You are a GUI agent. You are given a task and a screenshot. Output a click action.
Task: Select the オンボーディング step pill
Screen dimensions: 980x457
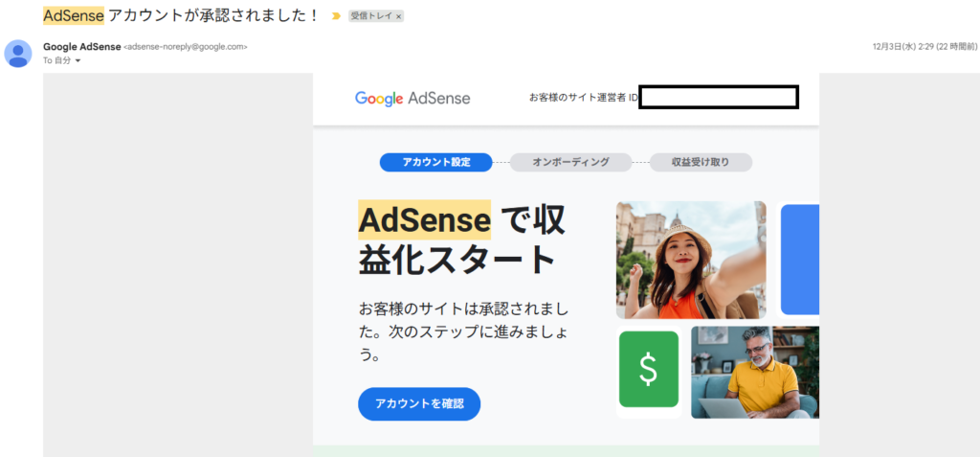click(x=570, y=162)
